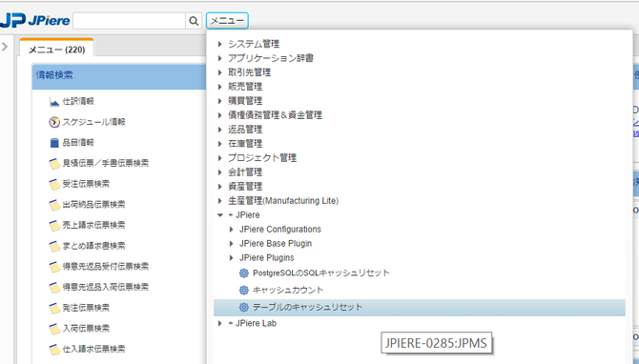Open 受注伝票検索 link
Viewport: 639px width, 364px height.
coord(86,184)
